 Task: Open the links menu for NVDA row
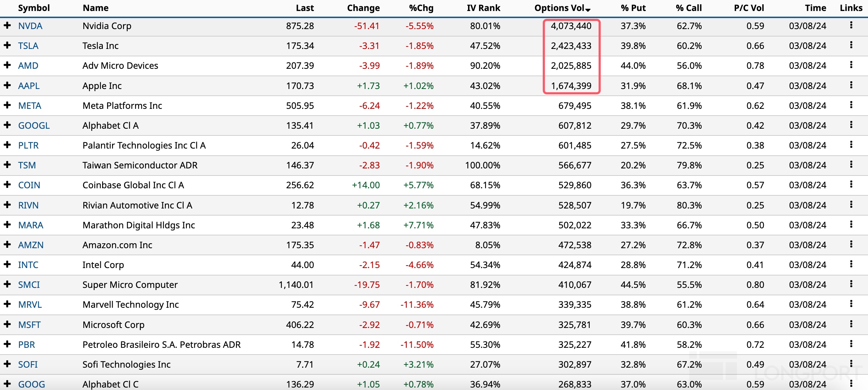click(851, 25)
